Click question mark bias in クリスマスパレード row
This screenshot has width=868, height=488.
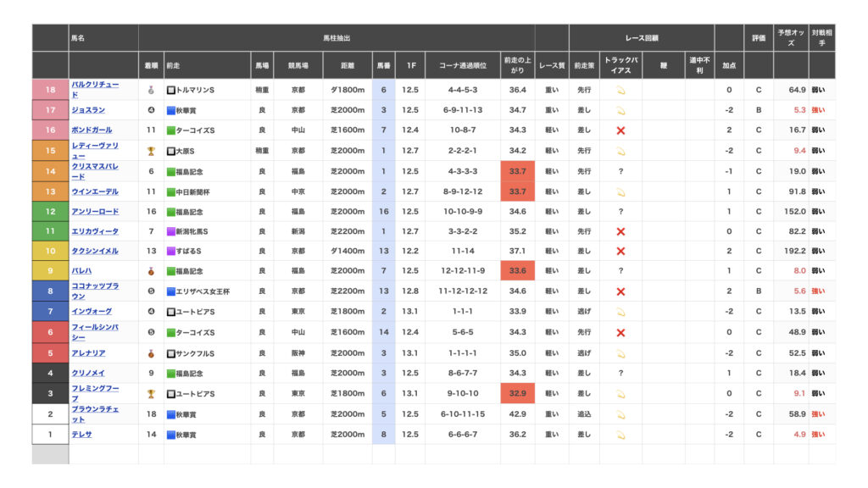pos(620,171)
